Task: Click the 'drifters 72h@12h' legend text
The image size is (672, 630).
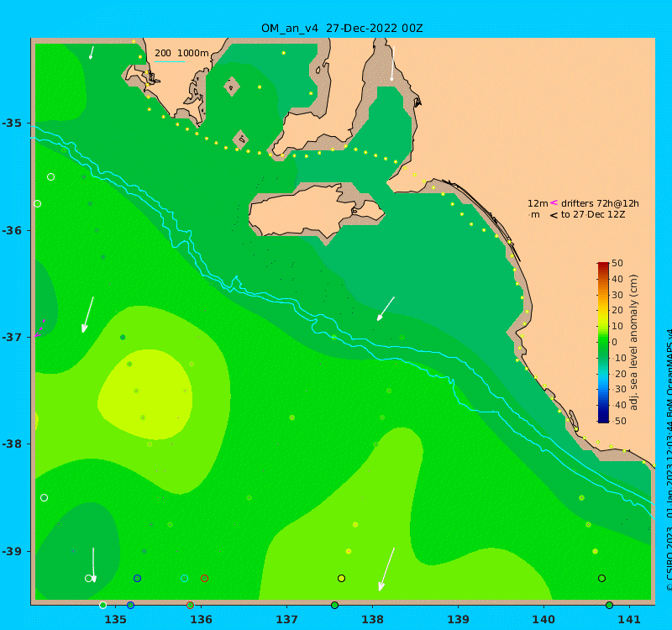Action: click(600, 203)
